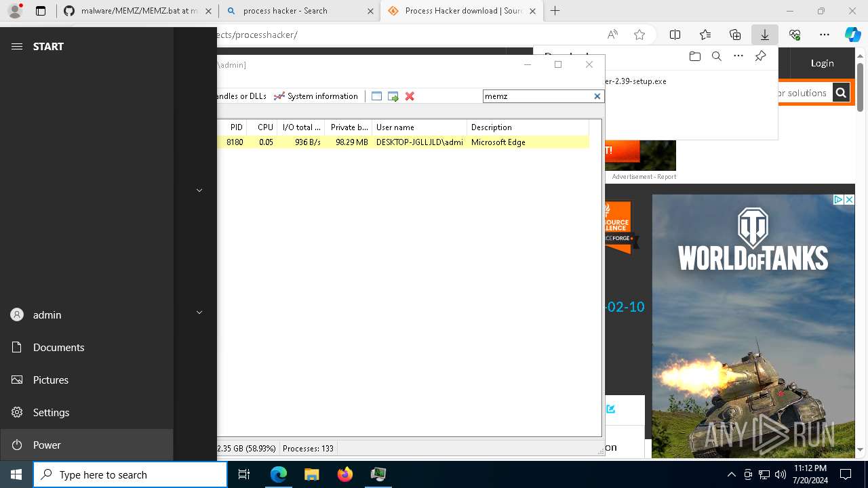Show hidden system tray icons
Image resolution: width=868 pixels, height=488 pixels.
click(731, 474)
